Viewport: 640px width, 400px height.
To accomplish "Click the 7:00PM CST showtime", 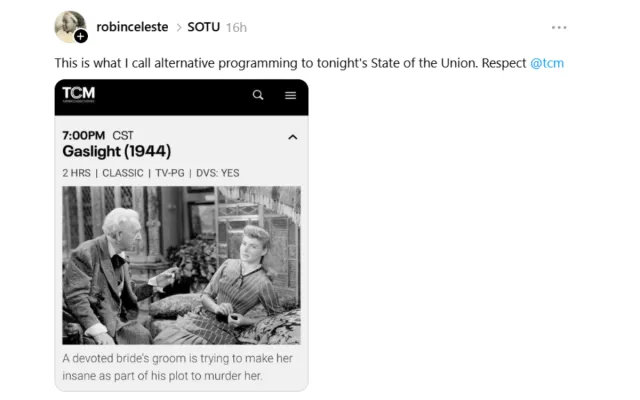I will tap(98, 135).
